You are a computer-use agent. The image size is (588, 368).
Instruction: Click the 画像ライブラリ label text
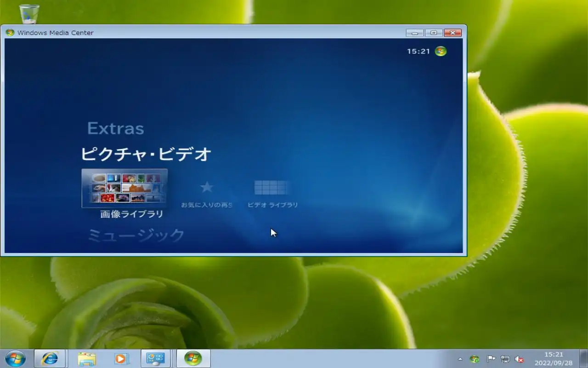tap(132, 214)
